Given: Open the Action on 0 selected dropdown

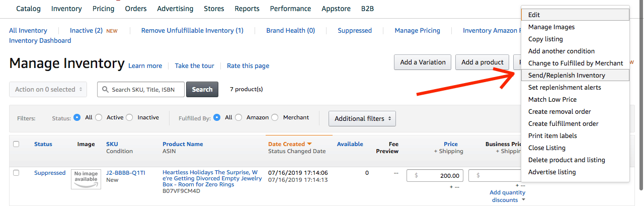Looking at the screenshot, I should pos(48,89).
